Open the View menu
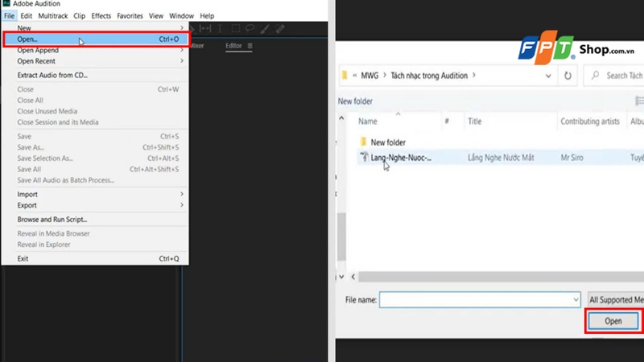Image resolution: width=644 pixels, height=362 pixels. point(156,16)
